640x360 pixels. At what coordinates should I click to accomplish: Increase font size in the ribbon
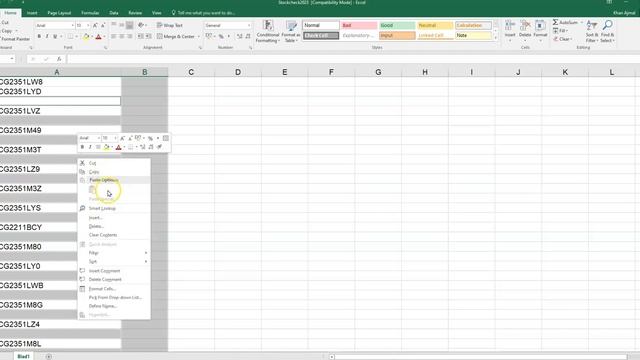click(x=95, y=25)
